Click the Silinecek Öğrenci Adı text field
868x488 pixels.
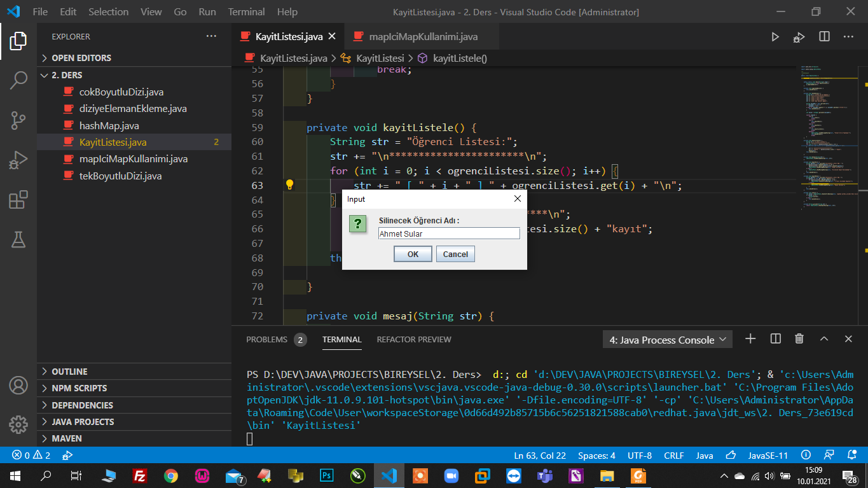[x=449, y=234]
